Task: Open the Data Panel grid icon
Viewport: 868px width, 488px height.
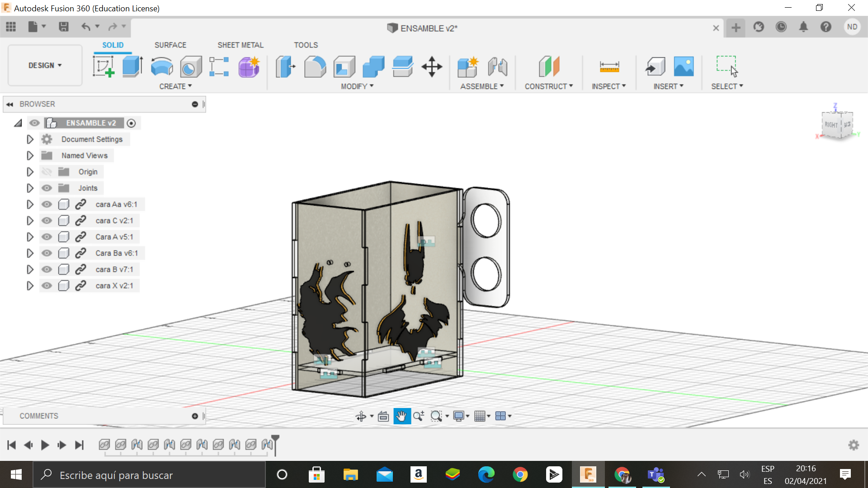Action: (11, 27)
